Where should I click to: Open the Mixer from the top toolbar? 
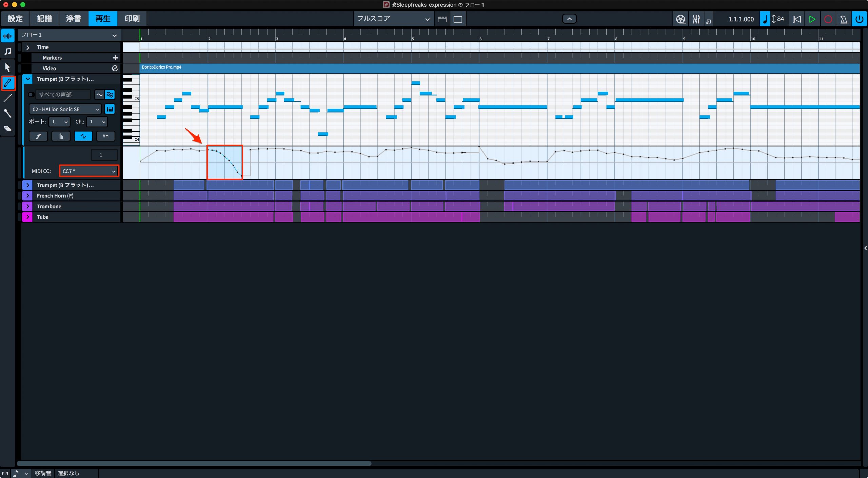tap(696, 19)
